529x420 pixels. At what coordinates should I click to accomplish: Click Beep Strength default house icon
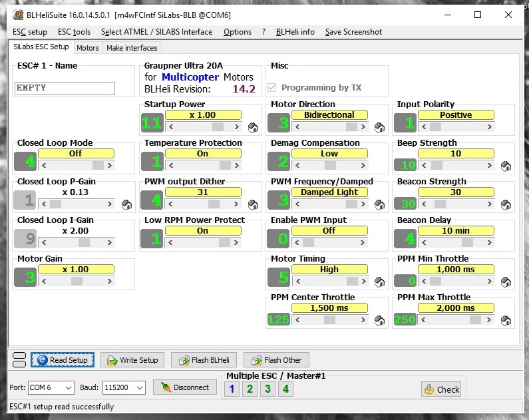(506, 166)
